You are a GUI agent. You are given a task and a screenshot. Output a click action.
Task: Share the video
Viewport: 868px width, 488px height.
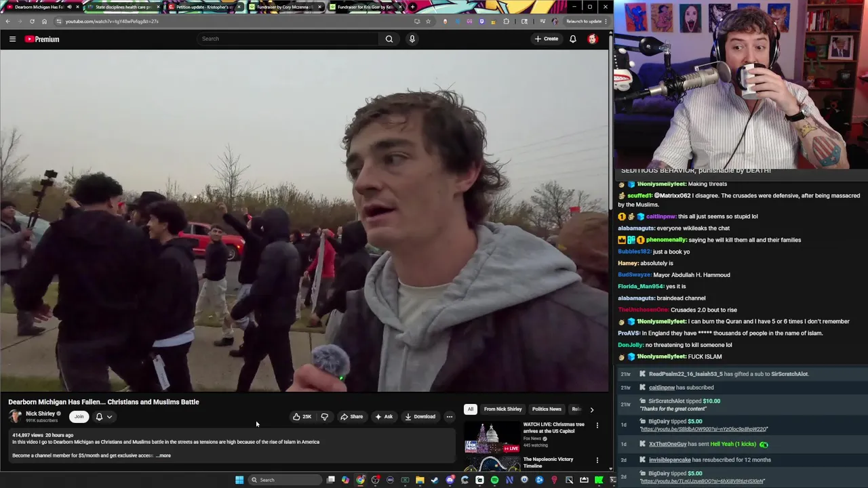[x=351, y=417]
